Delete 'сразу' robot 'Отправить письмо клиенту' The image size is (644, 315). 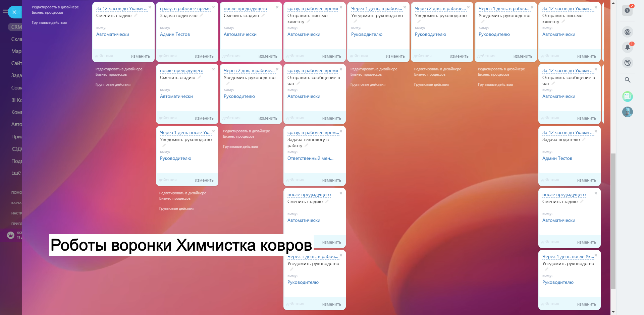(x=341, y=7)
